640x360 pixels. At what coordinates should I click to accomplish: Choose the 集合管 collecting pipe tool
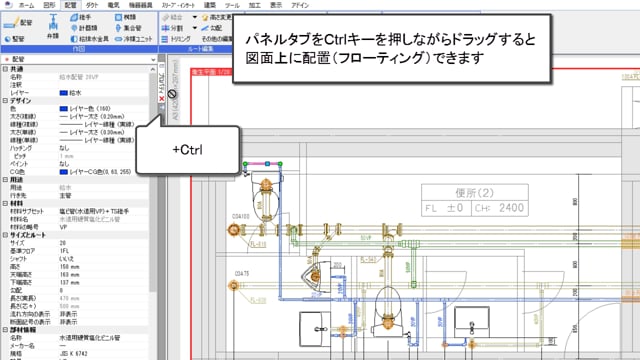point(128,28)
